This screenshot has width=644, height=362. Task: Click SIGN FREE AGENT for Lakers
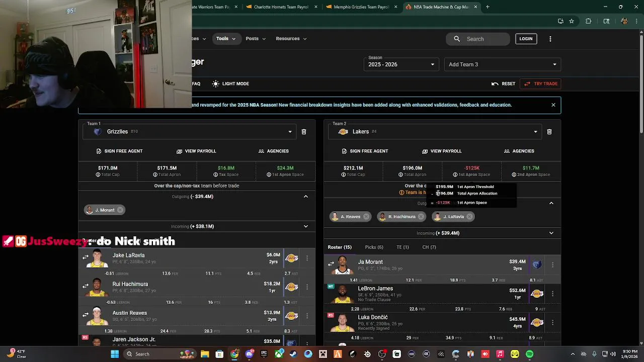(365, 151)
